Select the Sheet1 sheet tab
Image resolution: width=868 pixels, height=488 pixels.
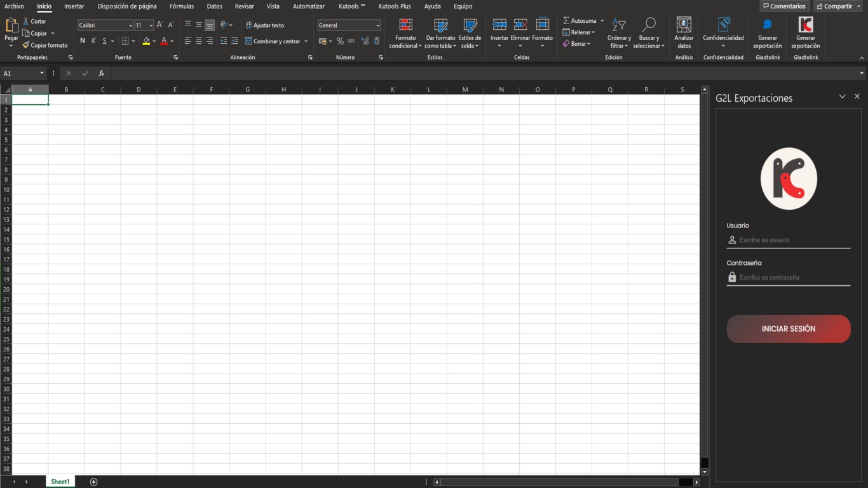click(60, 482)
